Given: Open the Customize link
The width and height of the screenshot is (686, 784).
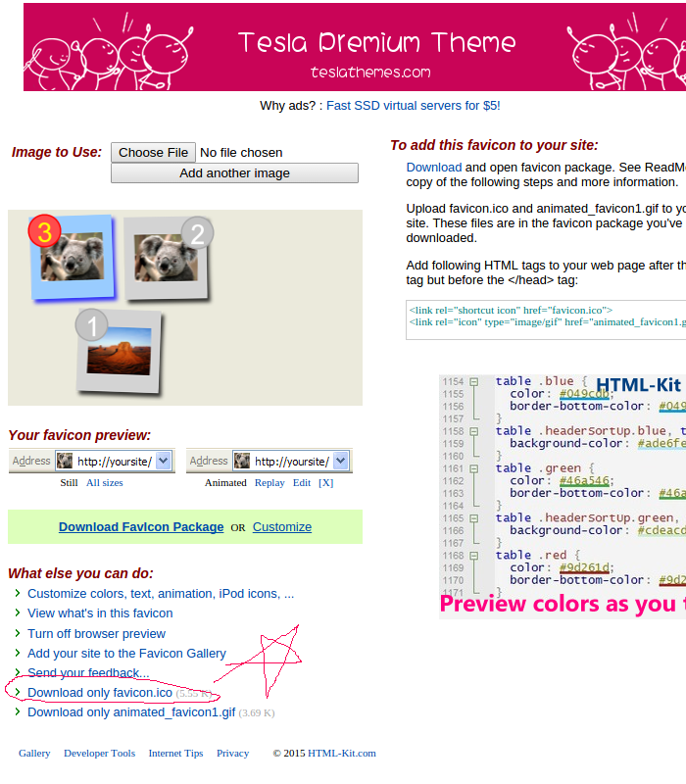Looking at the screenshot, I should coord(282,527).
